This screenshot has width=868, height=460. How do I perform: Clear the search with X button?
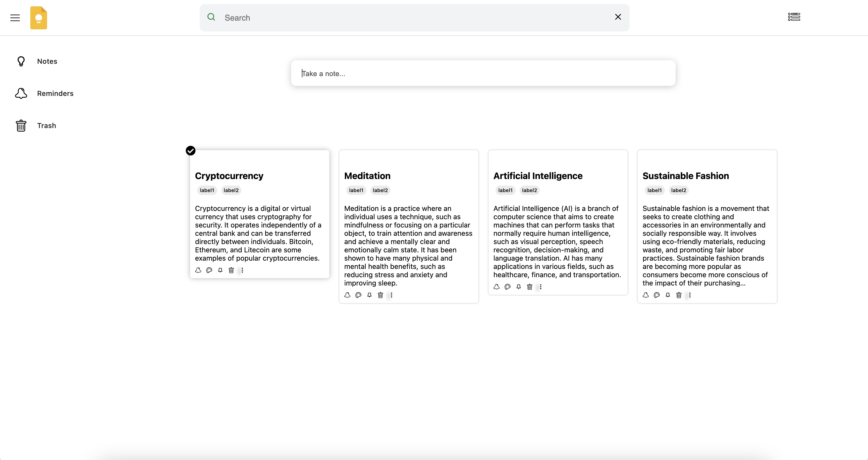618,17
